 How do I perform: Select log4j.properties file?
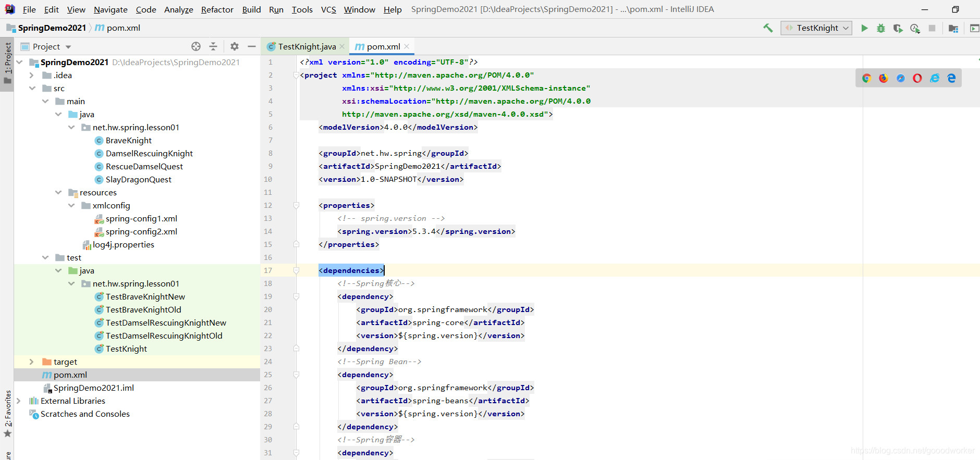click(124, 244)
